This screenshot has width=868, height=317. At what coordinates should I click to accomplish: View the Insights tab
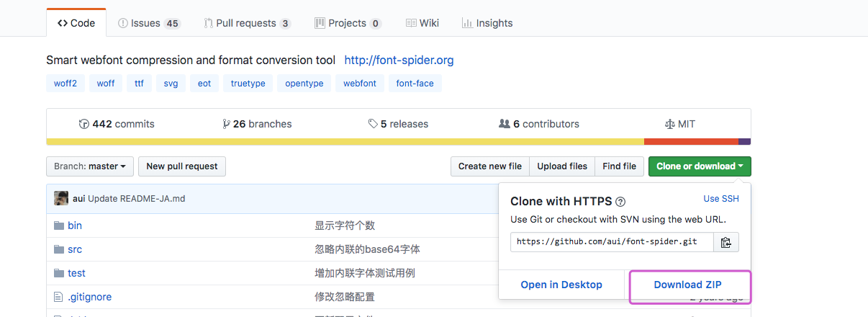tap(487, 23)
